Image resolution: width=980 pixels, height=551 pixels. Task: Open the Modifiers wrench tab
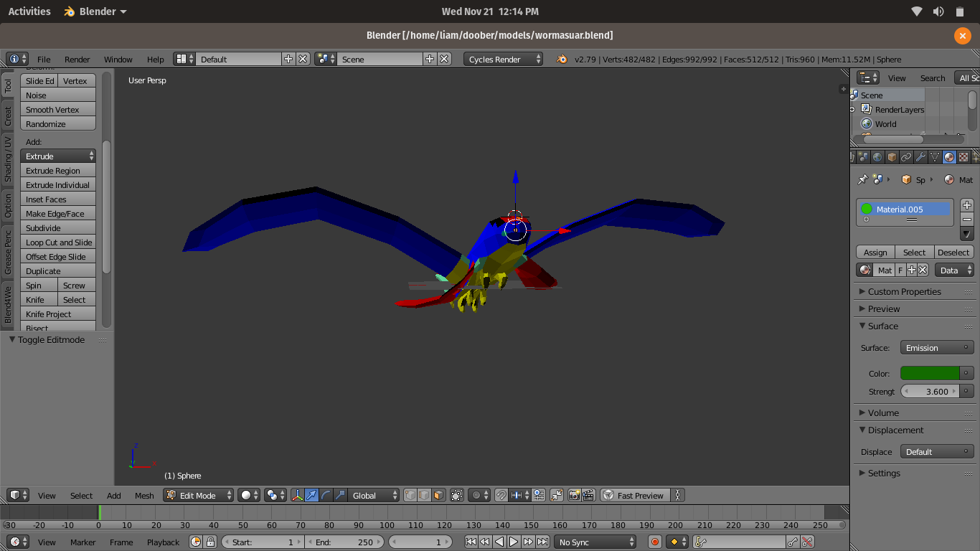click(x=920, y=157)
